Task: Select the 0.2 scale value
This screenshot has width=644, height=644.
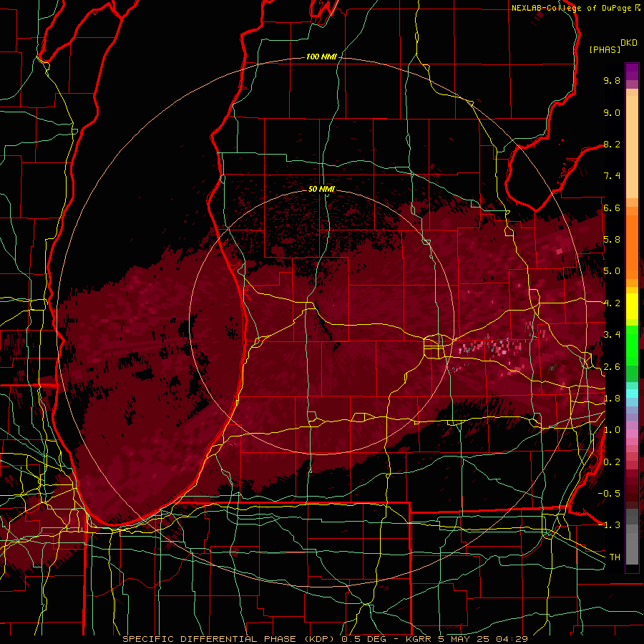Action: pyautogui.click(x=612, y=462)
